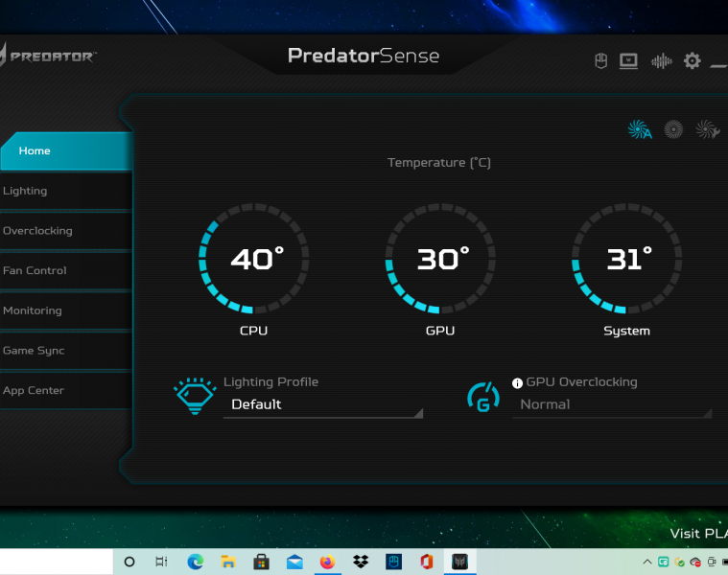This screenshot has height=575, width=728.
Task: Click the laptop monitor icon in header
Action: tap(628, 60)
